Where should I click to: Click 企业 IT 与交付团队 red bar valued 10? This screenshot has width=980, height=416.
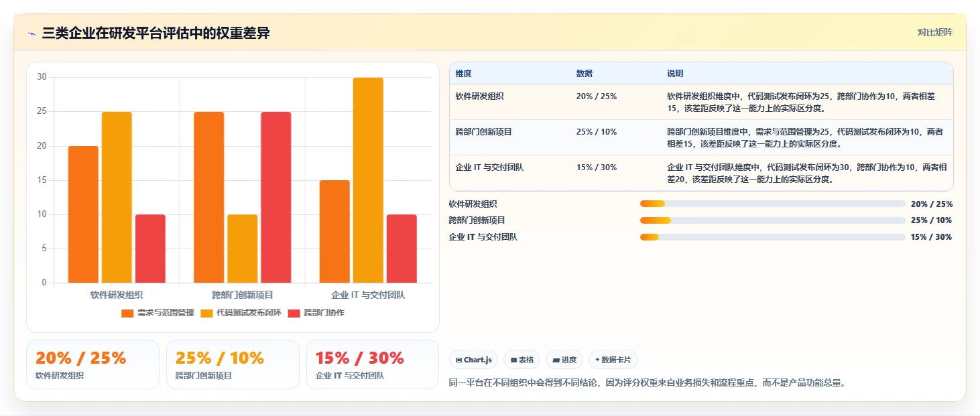pyautogui.click(x=402, y=249)
